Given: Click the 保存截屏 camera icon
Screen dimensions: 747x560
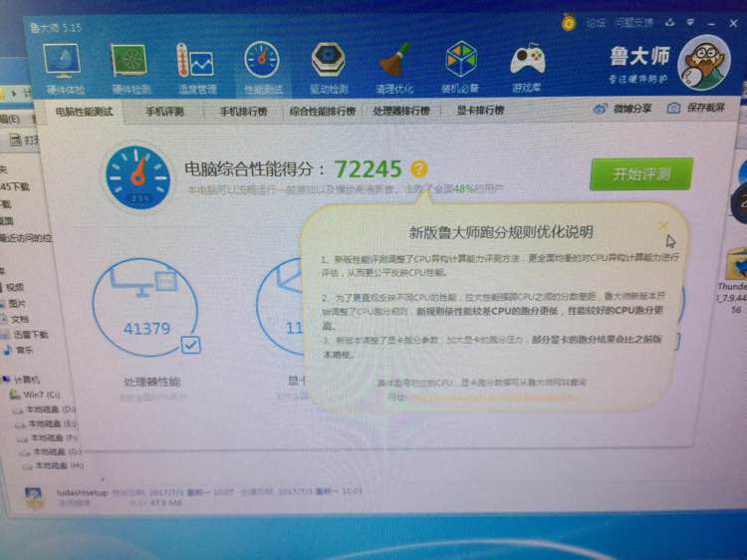Looking at the screenshot, I should (672, 109).
